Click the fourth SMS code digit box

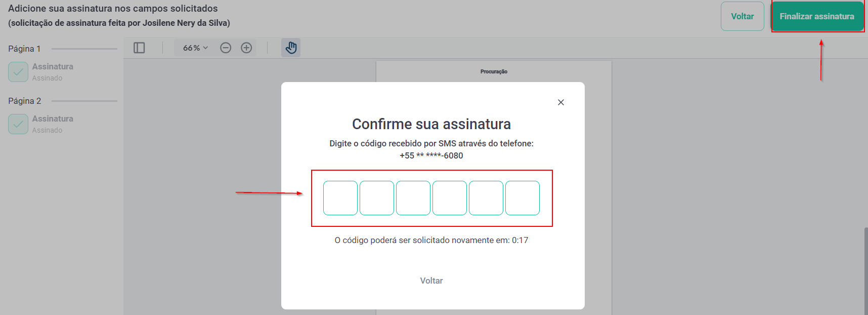tap(450, 198)
